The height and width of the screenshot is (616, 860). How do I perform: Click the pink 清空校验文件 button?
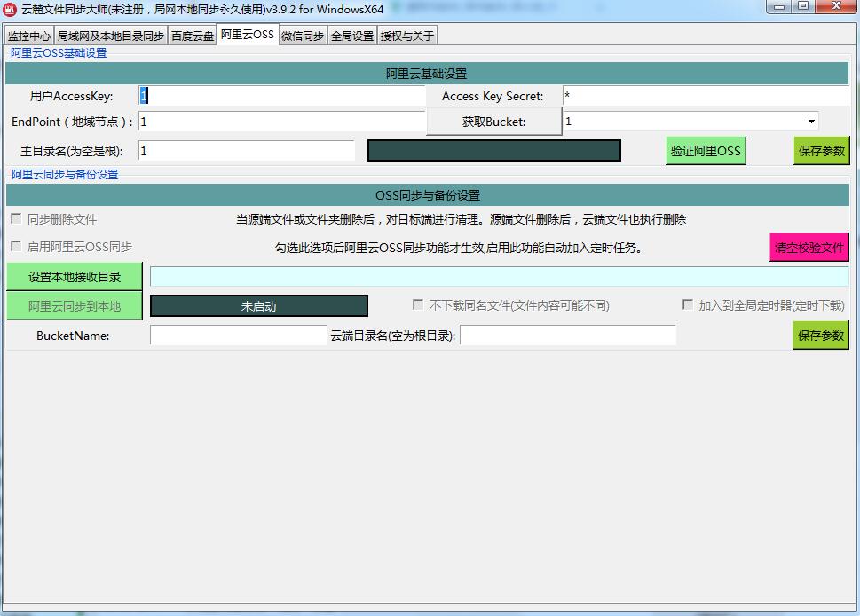click(809, 248)
